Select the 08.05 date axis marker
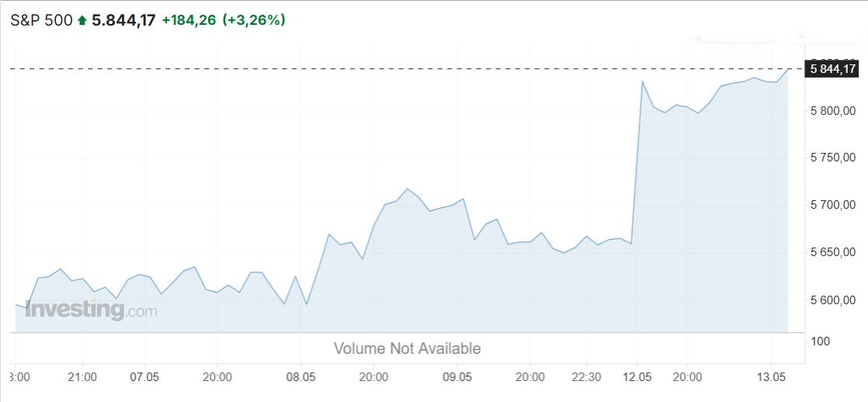Image resolution: width=868 pixels, height=402 pixels. pyautogui.click(x=300, y=377)
